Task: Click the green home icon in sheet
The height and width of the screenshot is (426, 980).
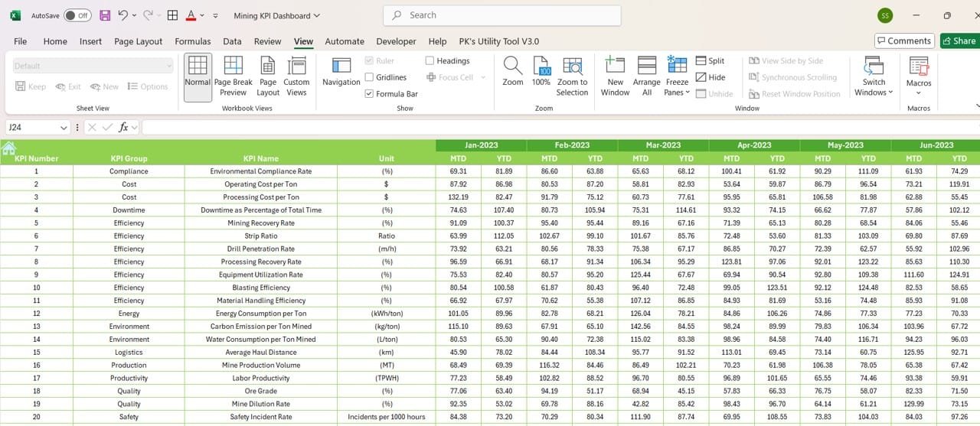Action: tap(8, 148)
